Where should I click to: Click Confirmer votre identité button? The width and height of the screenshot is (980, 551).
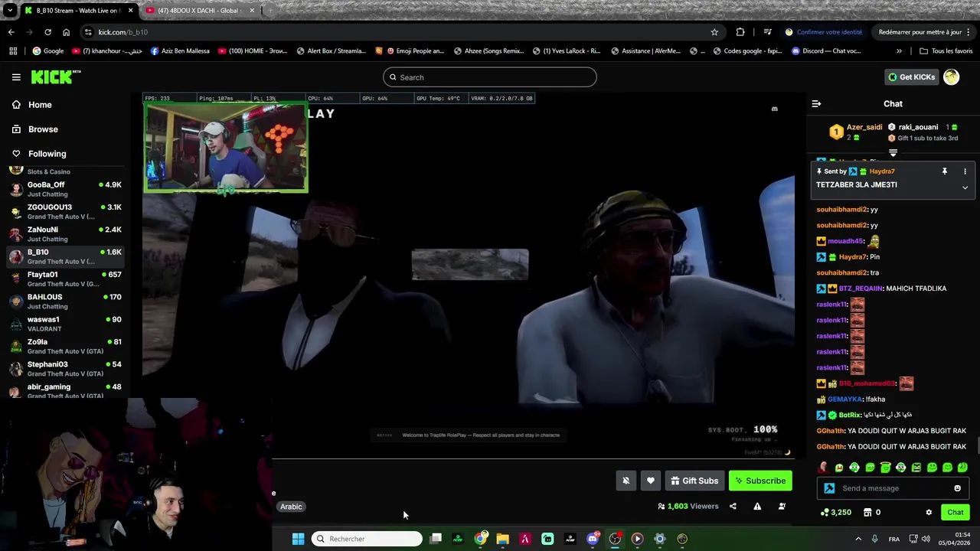click(823, 32)
